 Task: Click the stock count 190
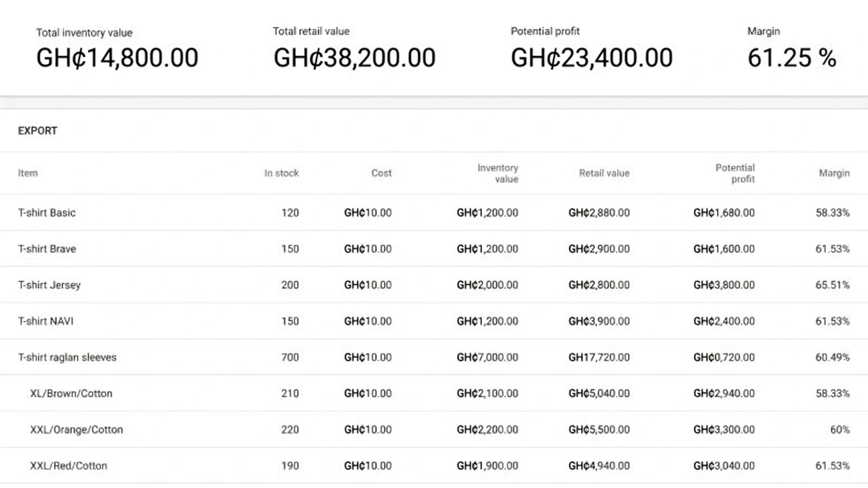pos(290,466)
